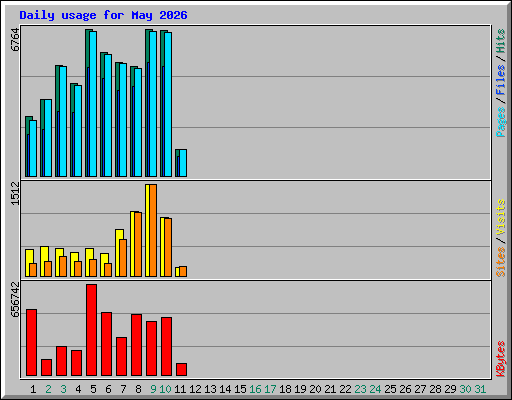Click the Hits legend label
512x400 pixels.
click(x=501, y=41)
